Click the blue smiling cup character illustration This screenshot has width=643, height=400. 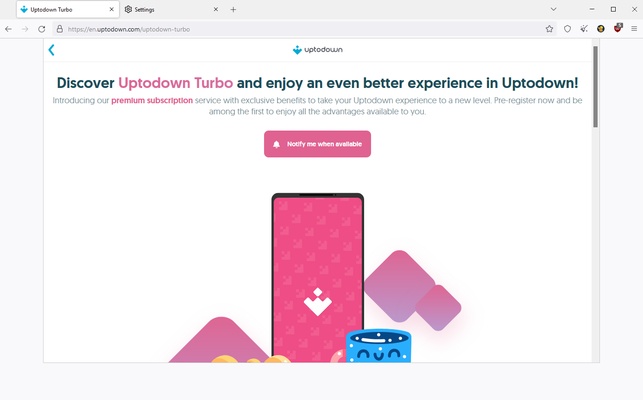378,345
